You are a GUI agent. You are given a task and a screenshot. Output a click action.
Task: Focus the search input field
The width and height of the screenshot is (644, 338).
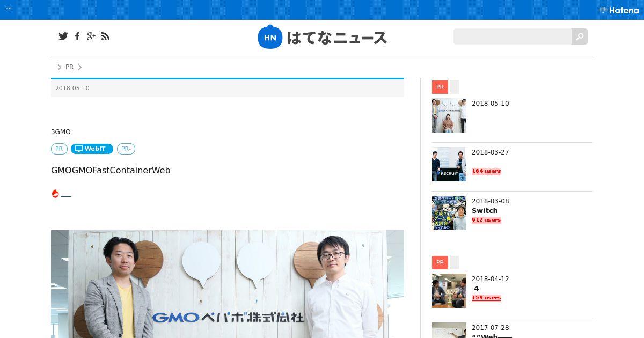click(x=513, y=36)
